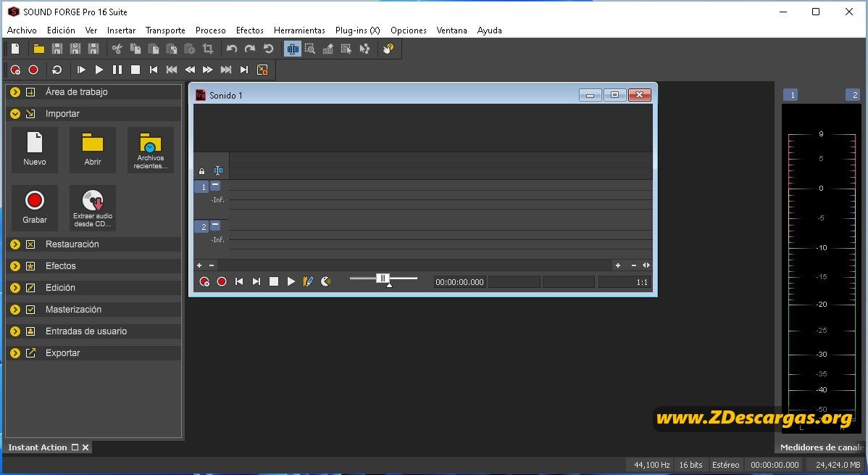
Task: Open Archivos recientes tile
Action: click(151, 149)
